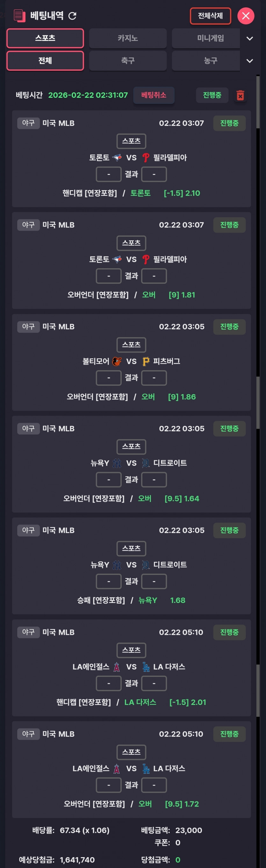266x868 pixels.
Task: Select the 축구 filter tab
Action: [128, 61]
